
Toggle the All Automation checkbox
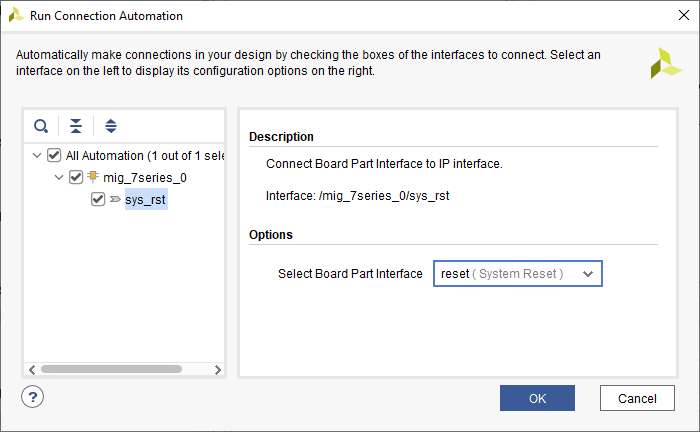(54, 155)
